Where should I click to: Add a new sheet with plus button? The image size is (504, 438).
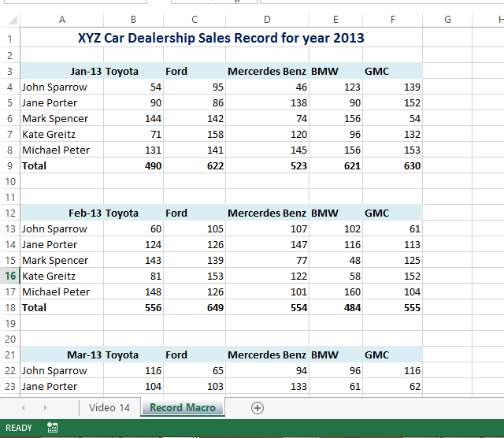point(258,408)
